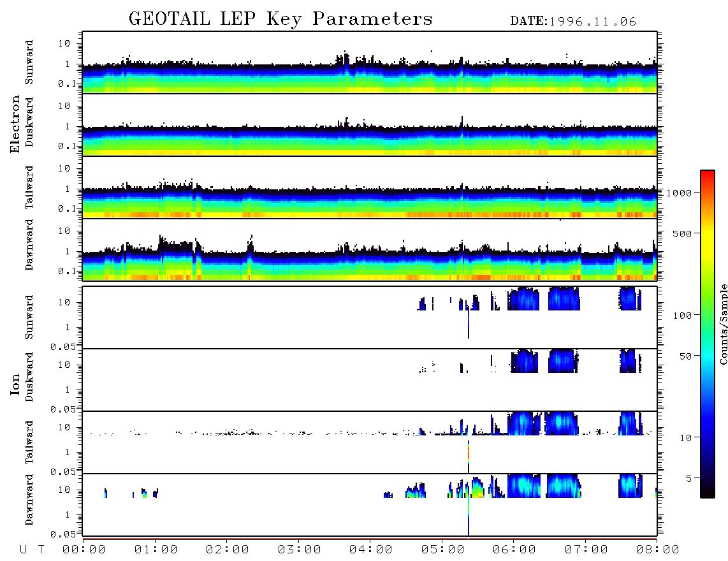728x561 pixels.
Task: Click the color scale's 10 tick value
Action: pos(685,438)
